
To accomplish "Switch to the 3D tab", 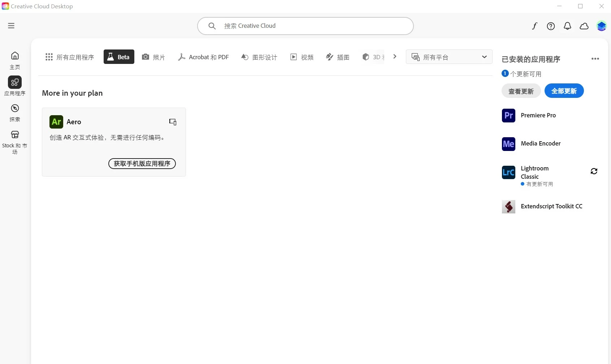I will (x=374, y=57).
